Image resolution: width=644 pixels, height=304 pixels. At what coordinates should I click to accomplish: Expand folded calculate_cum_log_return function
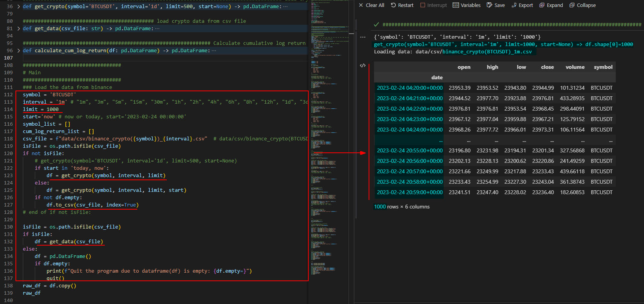[19, 51]
